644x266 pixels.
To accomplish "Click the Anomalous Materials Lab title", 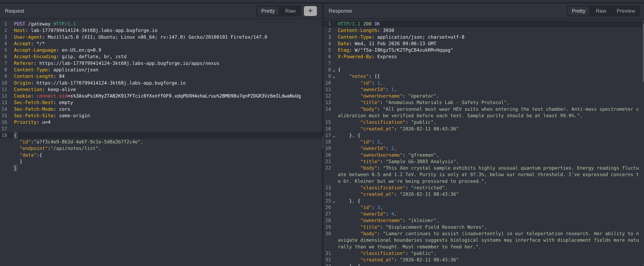I will (x=446, y=102).
